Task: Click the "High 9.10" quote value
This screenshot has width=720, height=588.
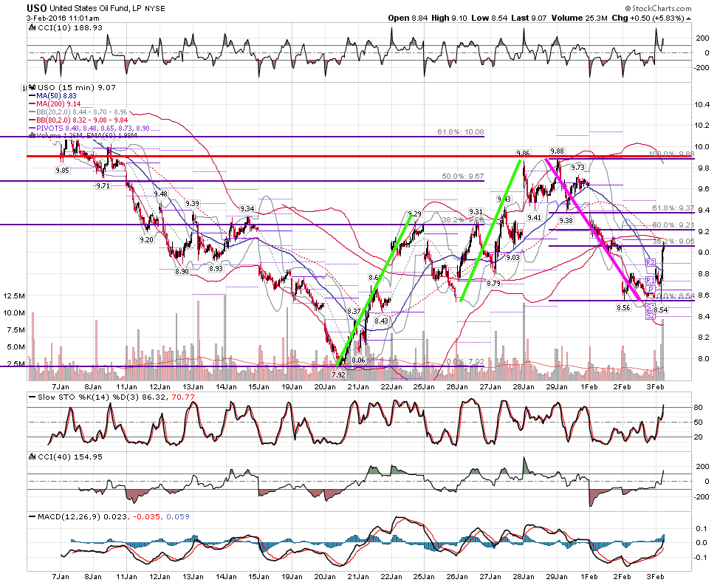Action: 449,18
